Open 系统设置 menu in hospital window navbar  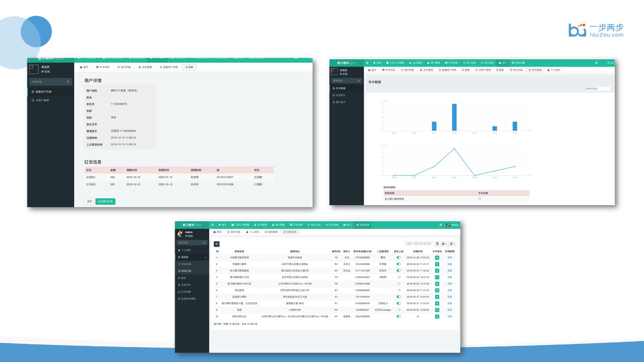point(363,225)
